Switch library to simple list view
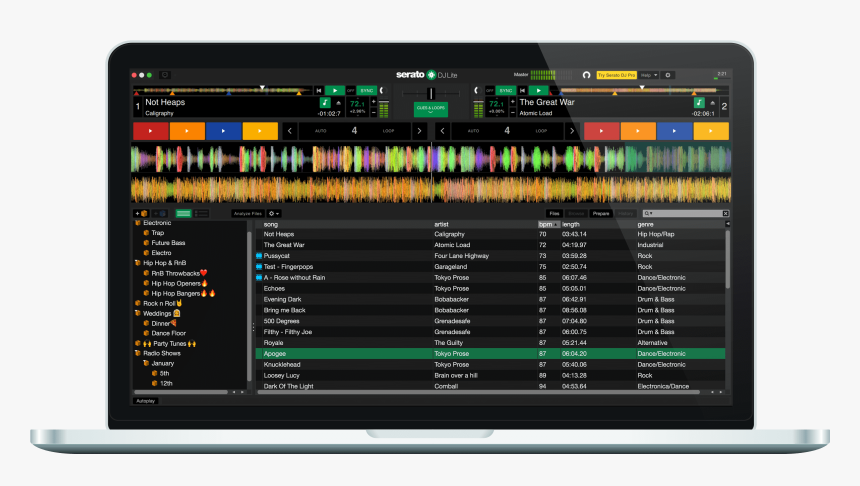This screenshot has height=486, width=860. click(183, 213)
